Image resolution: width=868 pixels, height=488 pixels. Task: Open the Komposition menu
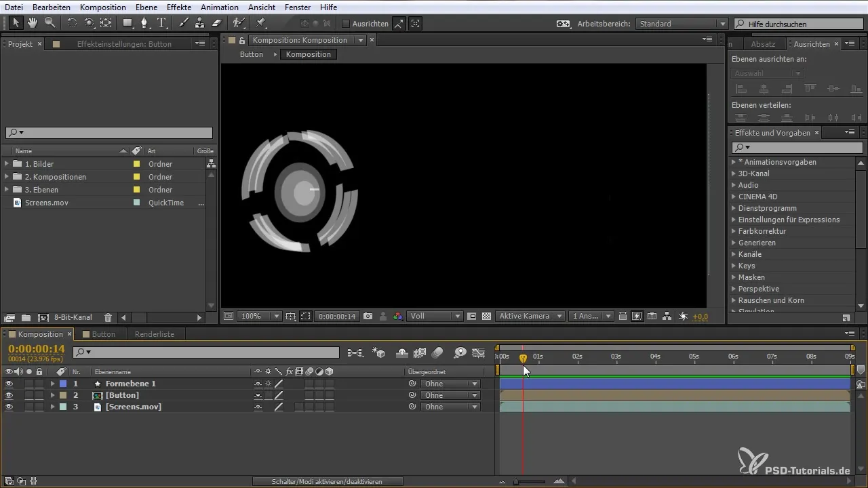[x=102, y=7]
